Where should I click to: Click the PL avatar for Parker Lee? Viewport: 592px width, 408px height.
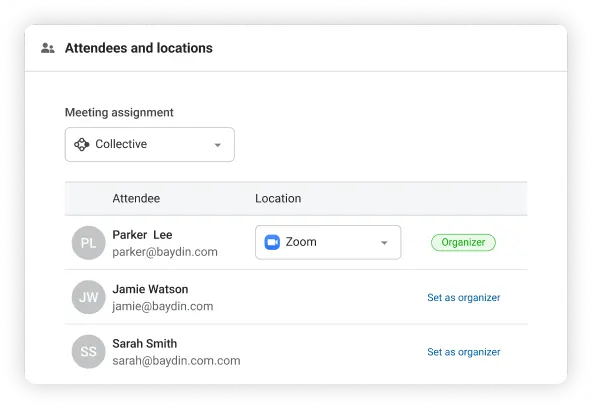pos(88,243)
